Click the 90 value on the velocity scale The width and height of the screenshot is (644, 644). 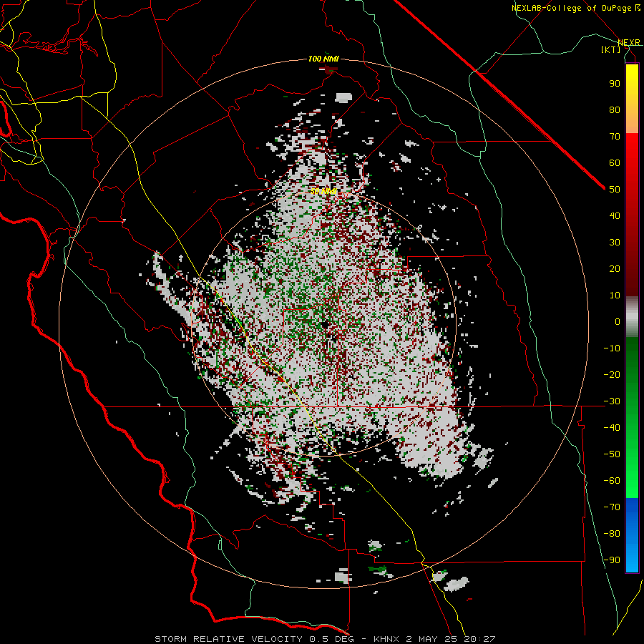(615, 84)
